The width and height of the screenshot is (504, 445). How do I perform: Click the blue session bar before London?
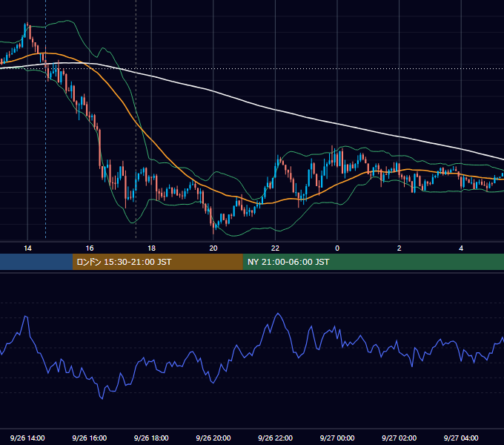tap(36, 262)
